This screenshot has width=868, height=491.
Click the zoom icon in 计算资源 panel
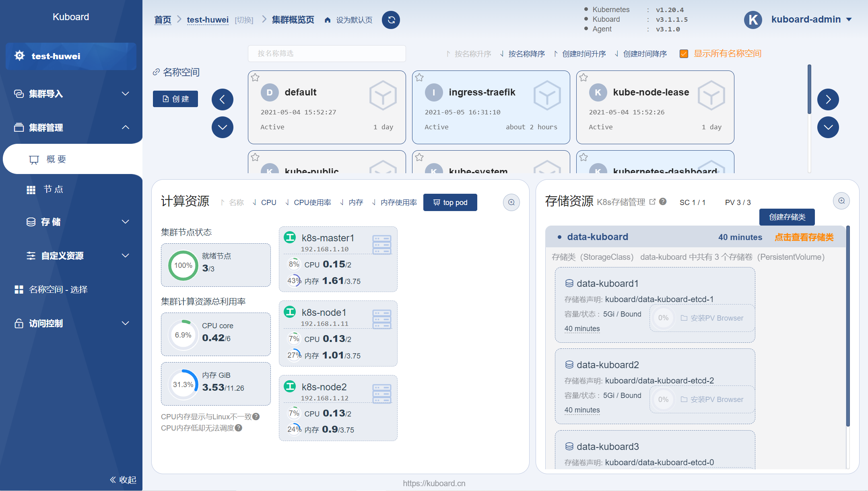coord(511,202)
